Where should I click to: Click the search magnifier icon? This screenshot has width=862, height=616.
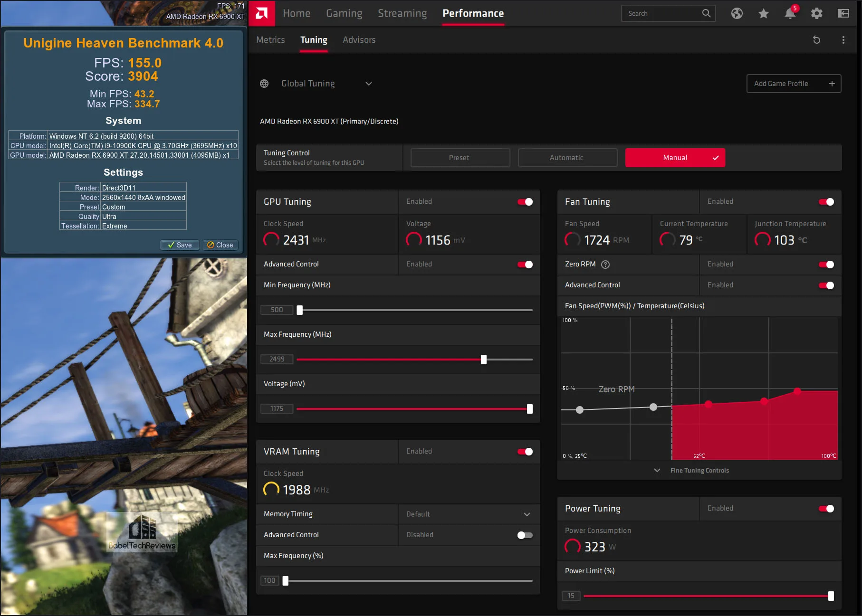(x=706, y=13)
